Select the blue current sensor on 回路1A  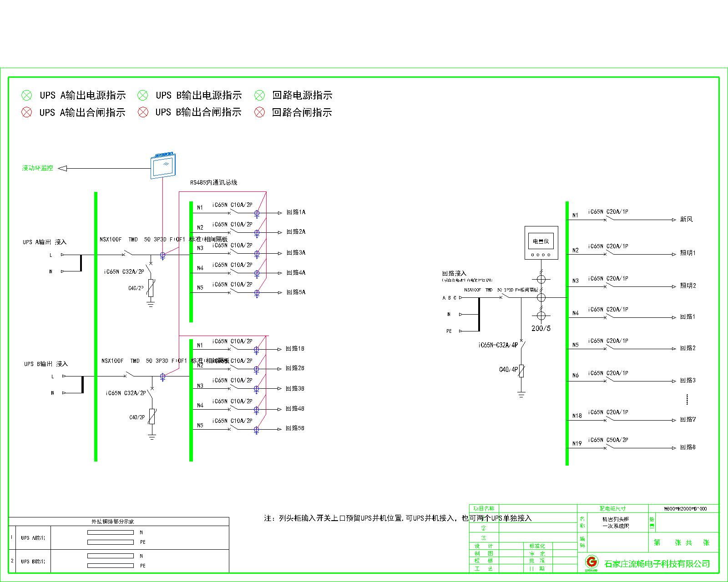(x=257, y=213)
